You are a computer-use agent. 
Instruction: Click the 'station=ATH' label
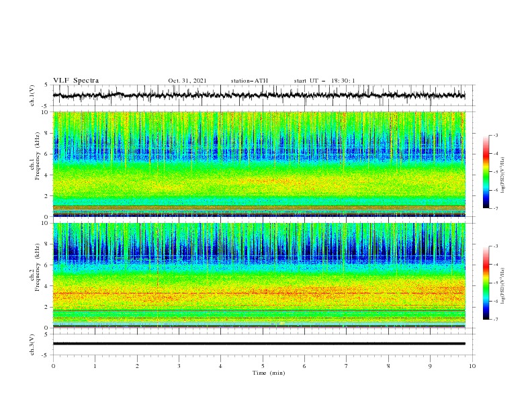pos(249,81)
